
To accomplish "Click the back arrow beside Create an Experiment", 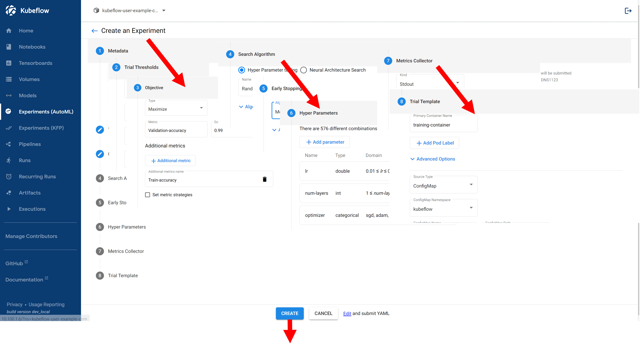I will click(x=94, y=31).
